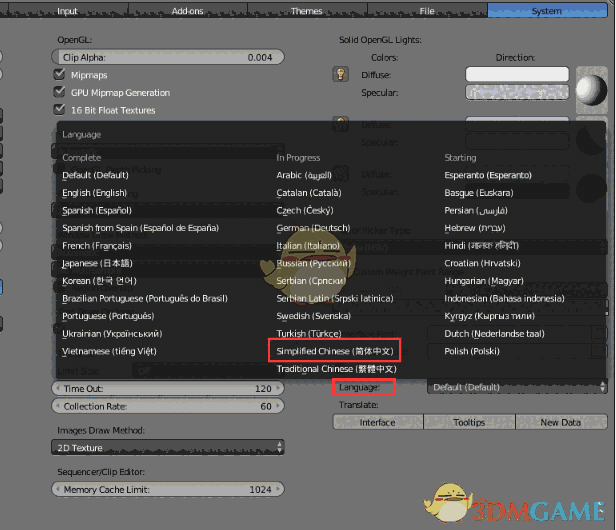Image resolution: width=616 pixels, height=530 pixels.
Task: Select Spanish (Español) language
Action: [x=97, y=211]
